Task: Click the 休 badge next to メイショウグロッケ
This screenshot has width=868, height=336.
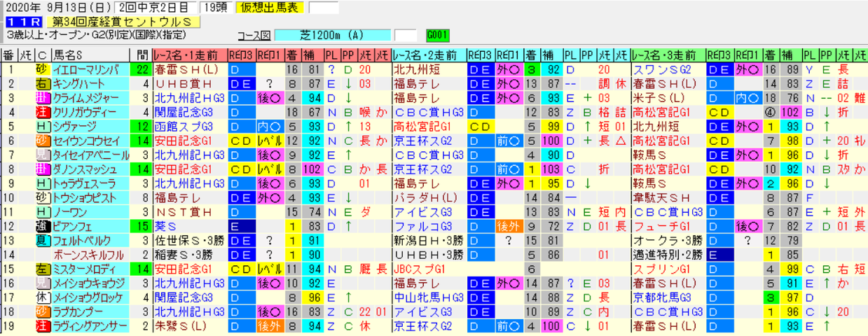Action: point(41,298)
